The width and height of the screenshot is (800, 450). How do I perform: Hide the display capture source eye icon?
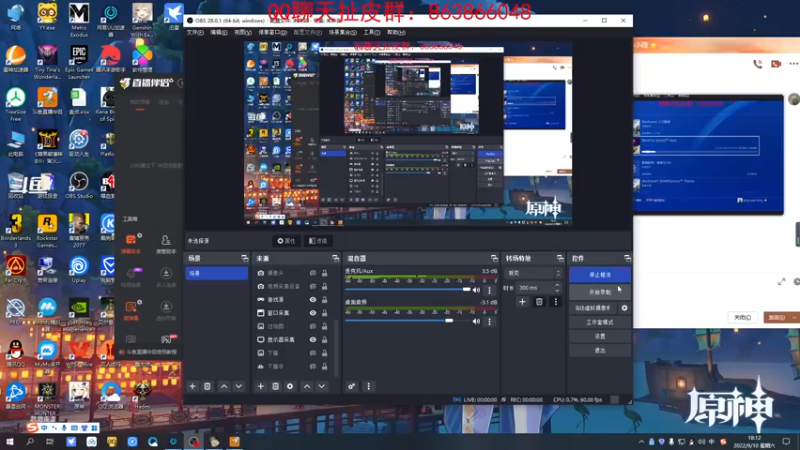pyautogui.click(x=313, y=339)
